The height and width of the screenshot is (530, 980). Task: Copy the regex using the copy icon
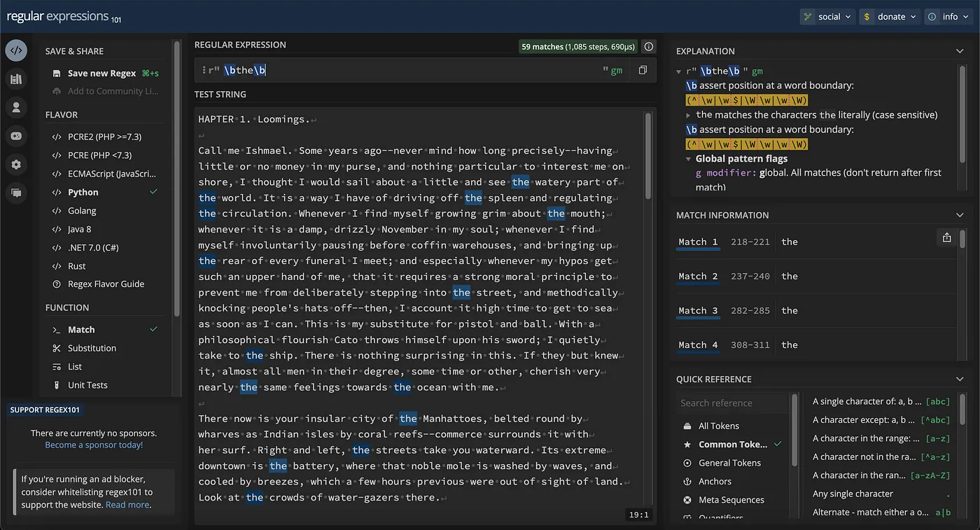point(643,70)
